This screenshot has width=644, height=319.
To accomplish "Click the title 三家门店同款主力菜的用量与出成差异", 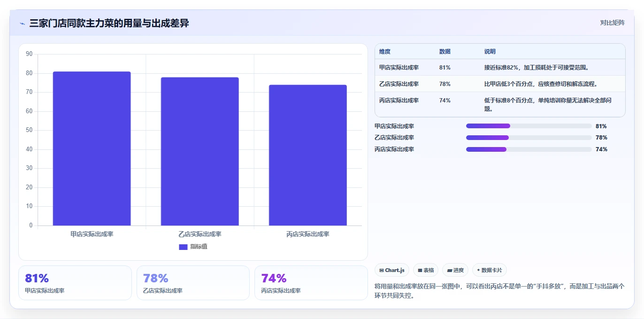I will [109, 23].
